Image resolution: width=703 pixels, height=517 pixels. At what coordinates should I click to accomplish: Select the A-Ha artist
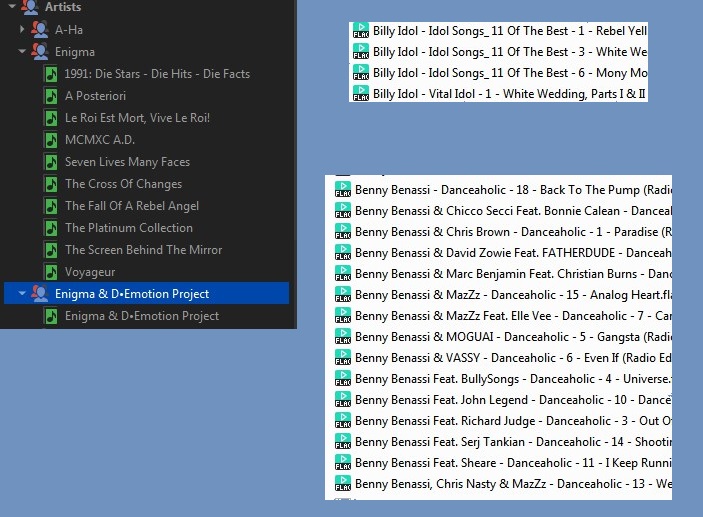[x=69, y=30]
